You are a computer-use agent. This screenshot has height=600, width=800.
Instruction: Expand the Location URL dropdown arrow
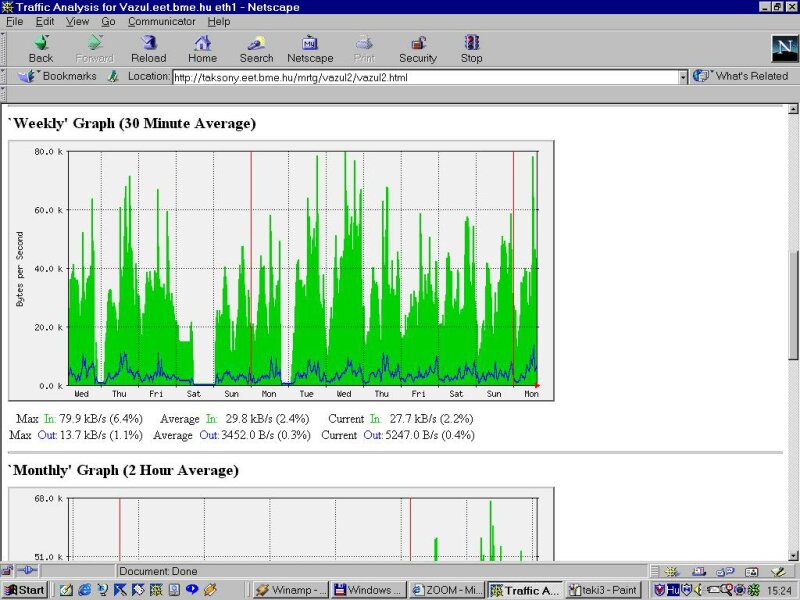tap(683, 76)
